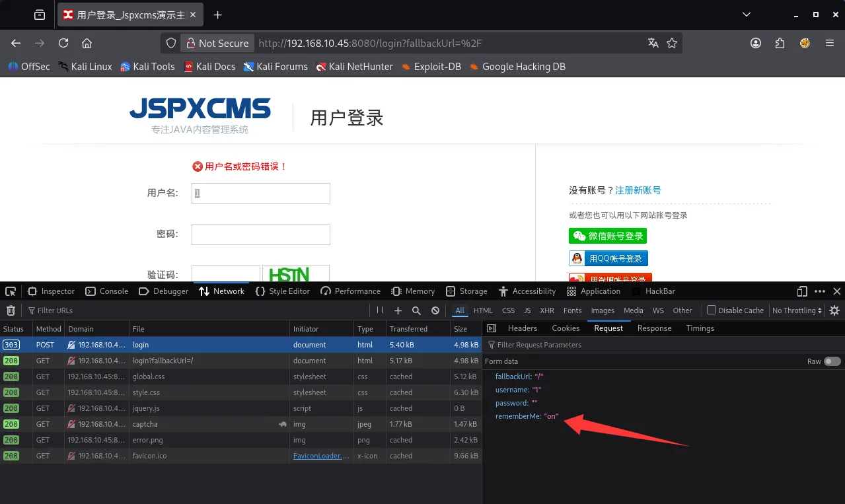Click 注册新账号 register link

(x=638, y=190)
